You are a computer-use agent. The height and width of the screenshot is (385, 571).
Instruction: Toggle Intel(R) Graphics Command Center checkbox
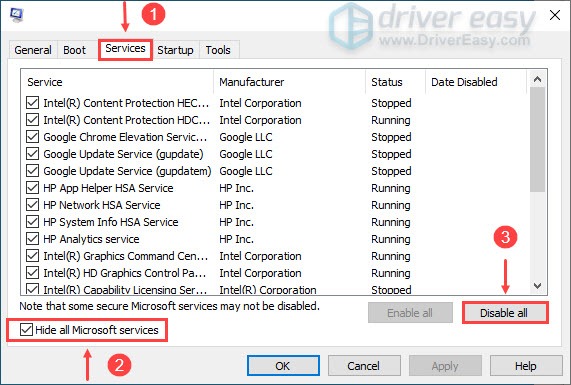pos(32,256)
